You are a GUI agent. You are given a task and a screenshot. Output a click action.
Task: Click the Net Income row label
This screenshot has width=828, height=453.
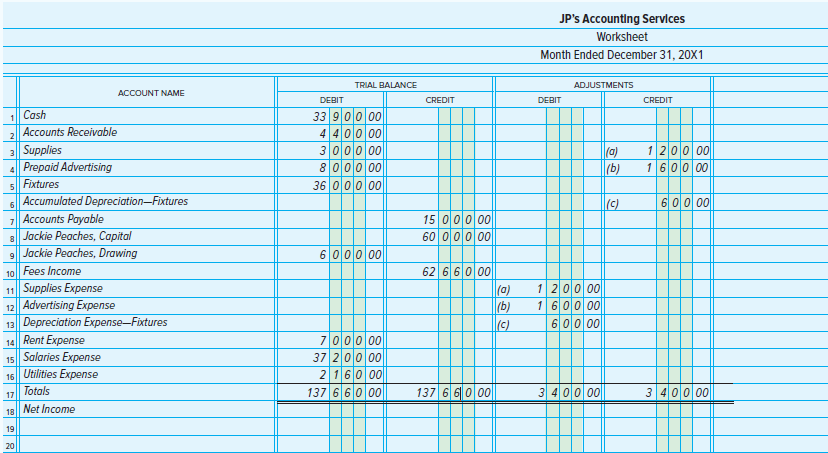(49, 410)
